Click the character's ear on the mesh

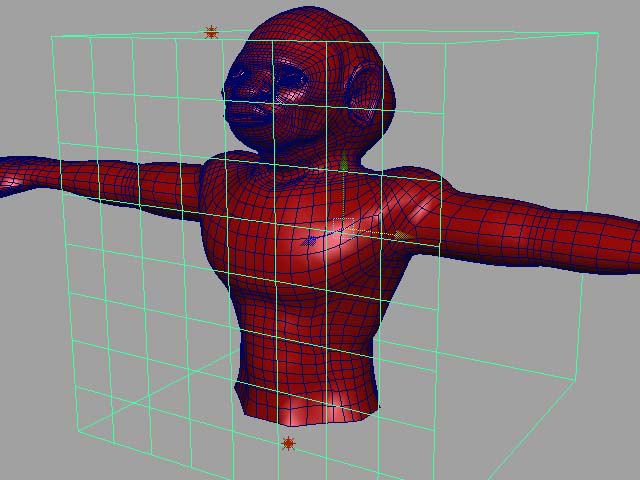(x=364, y=91)
